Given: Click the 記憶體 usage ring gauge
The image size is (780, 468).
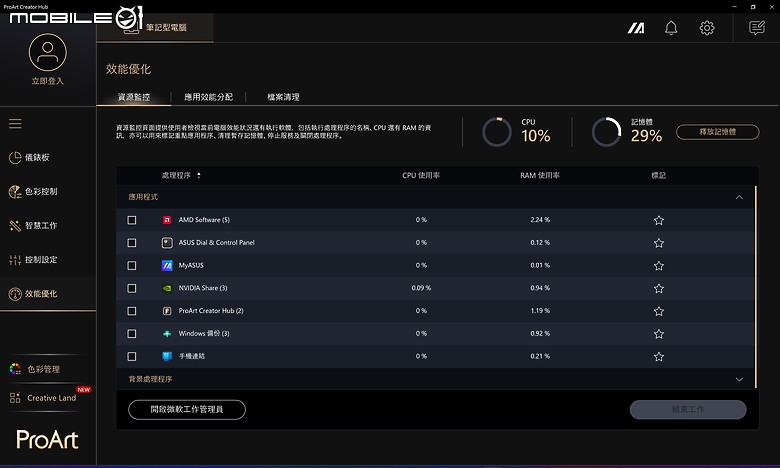Looking at the screenshot, I should [x=606, y=132].
